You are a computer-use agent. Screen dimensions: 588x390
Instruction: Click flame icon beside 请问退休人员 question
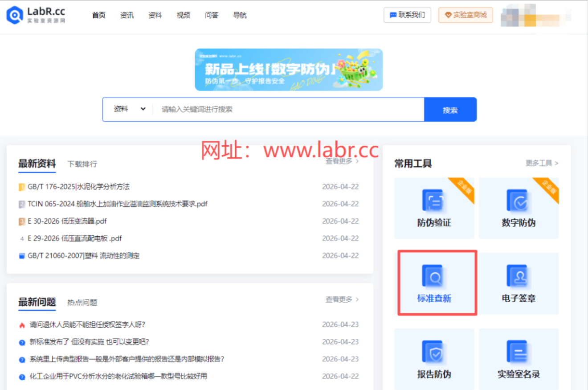click(x=22, y=325)
